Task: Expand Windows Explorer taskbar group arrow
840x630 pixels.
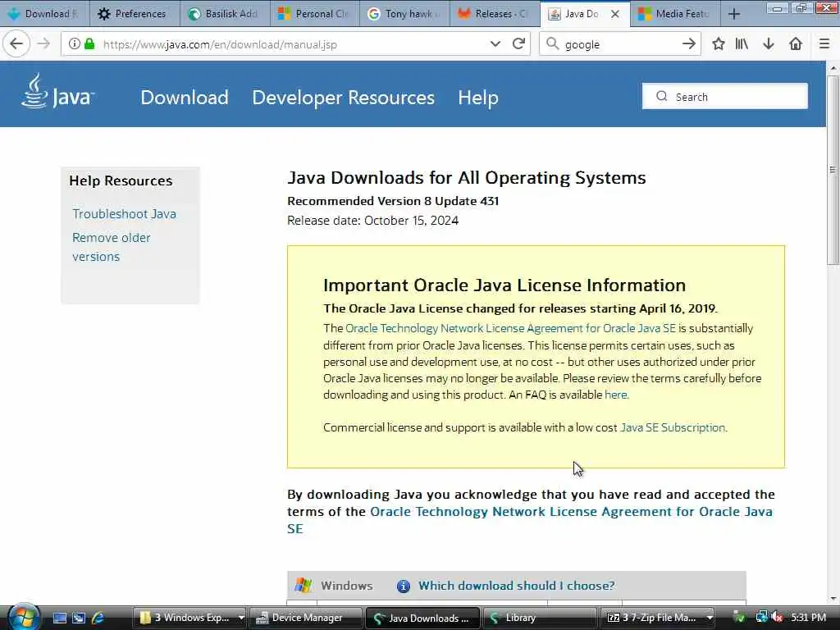Action: 241,619
